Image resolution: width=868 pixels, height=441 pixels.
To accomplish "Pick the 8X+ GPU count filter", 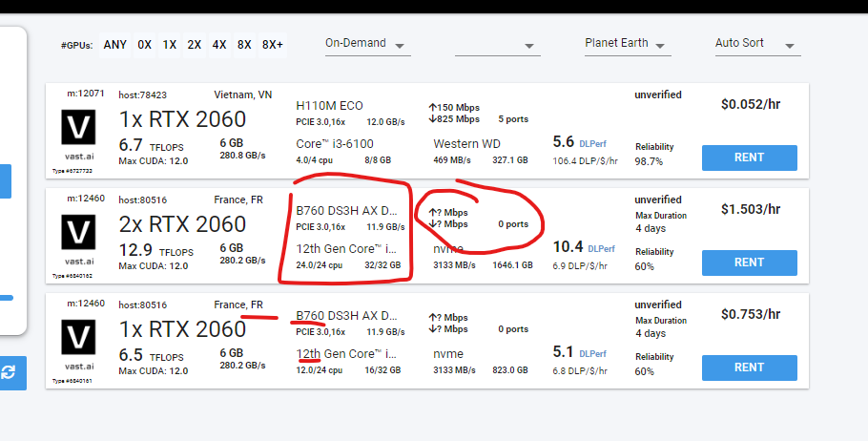I will 273,45.
